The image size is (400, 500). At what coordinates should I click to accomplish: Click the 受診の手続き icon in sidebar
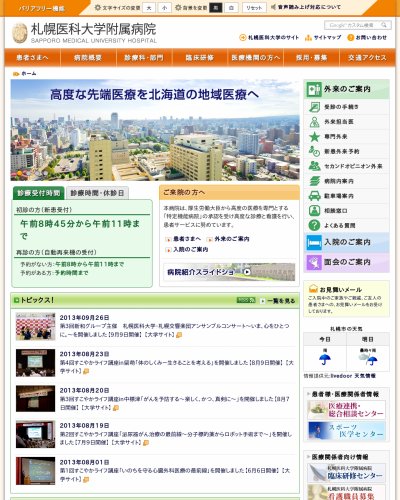314,107
